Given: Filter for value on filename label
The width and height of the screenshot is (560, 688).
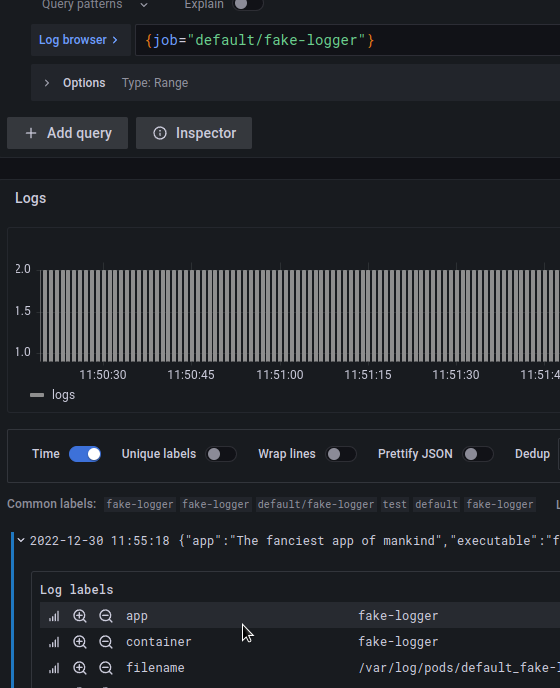Looking at the screenshot, I should (80, 668).
